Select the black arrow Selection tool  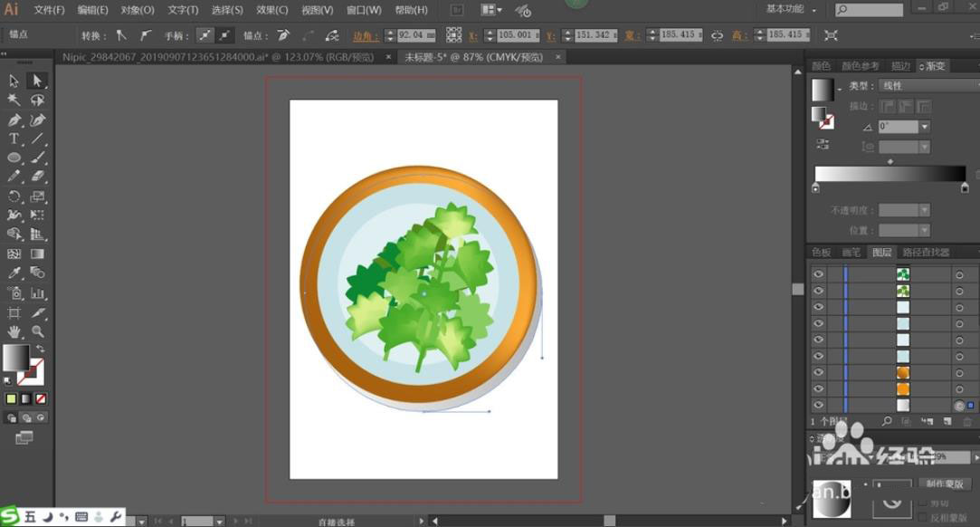click(14, 81)
